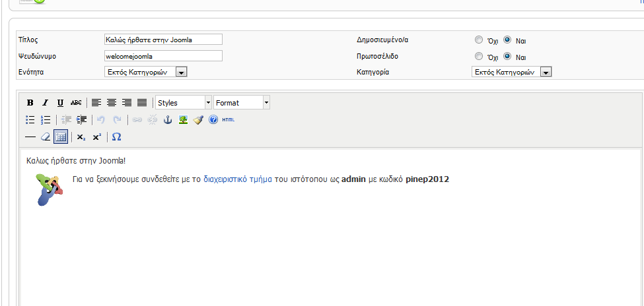Insert link chain icon
644x306 pixels.
137,120
